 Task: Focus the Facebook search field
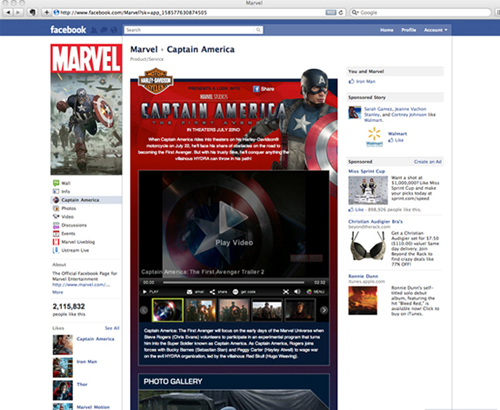(x=189, y=30)
